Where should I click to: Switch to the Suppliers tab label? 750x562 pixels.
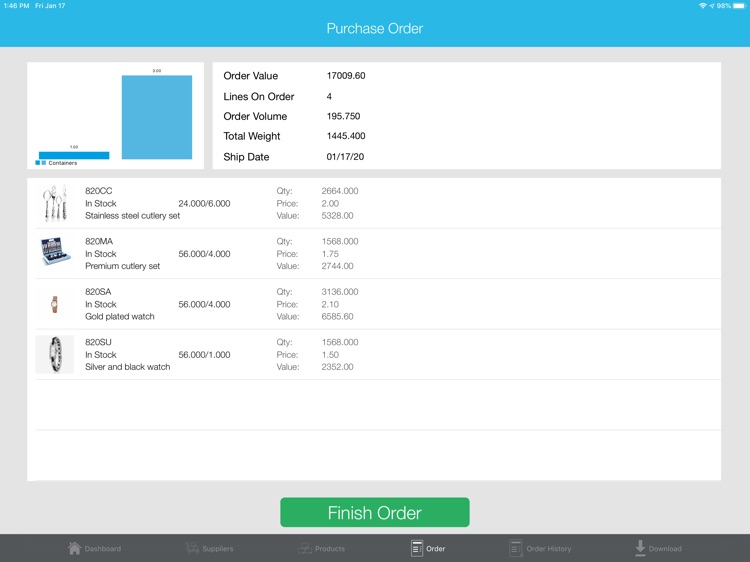click(218, 549)
